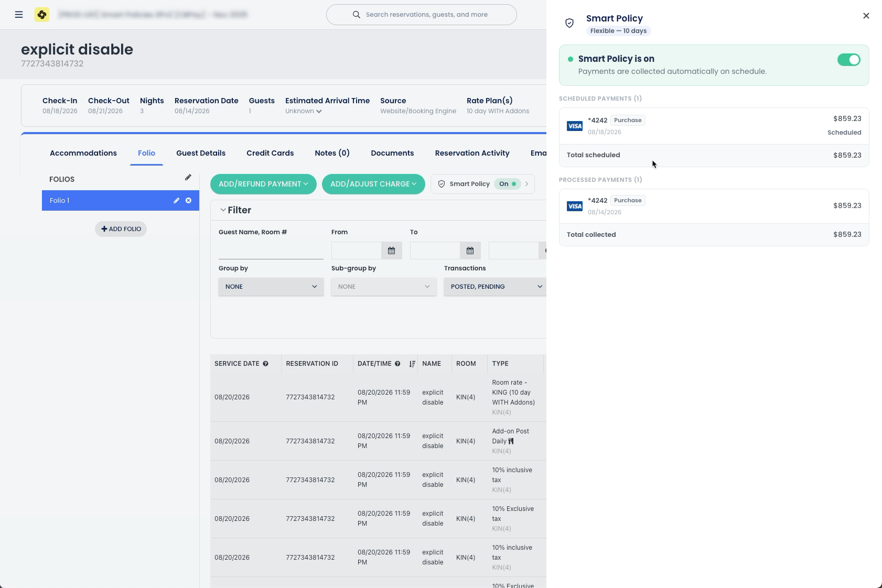Click the Rate Plan 10 day WITH Addons value
This screenshot has width=882, height=588.
point(498,111)
